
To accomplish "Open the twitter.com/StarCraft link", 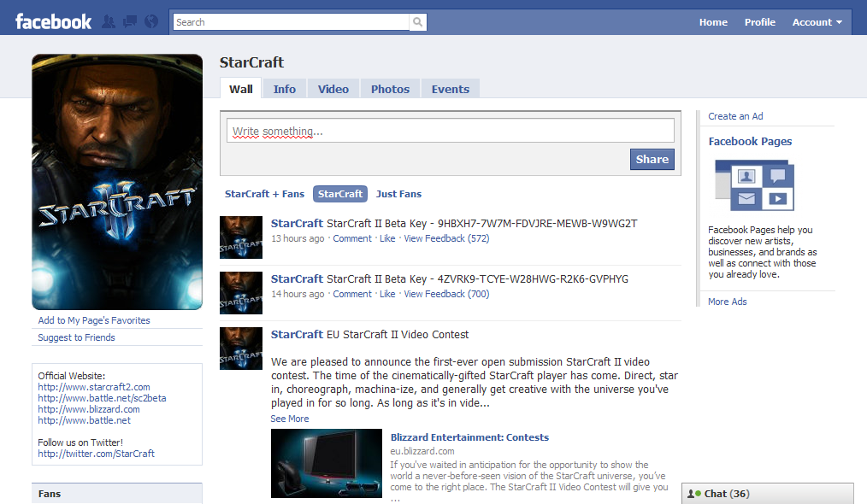I will point(97,454).
